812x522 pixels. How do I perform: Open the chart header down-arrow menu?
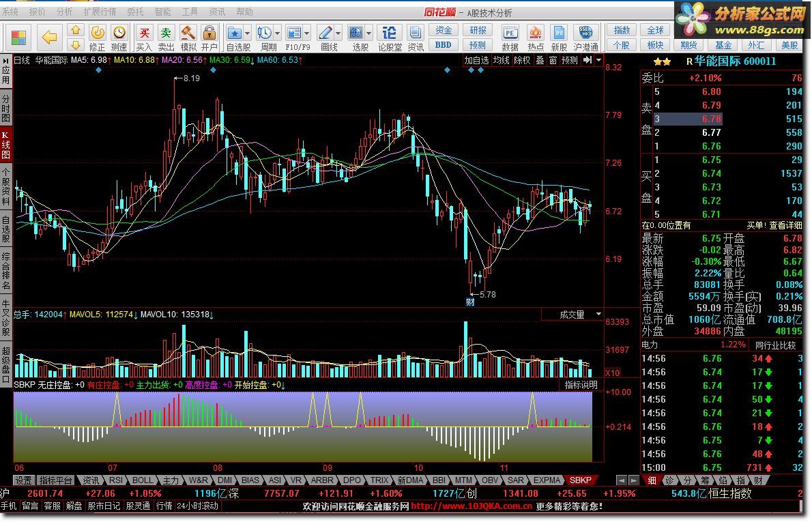point(598,60)
